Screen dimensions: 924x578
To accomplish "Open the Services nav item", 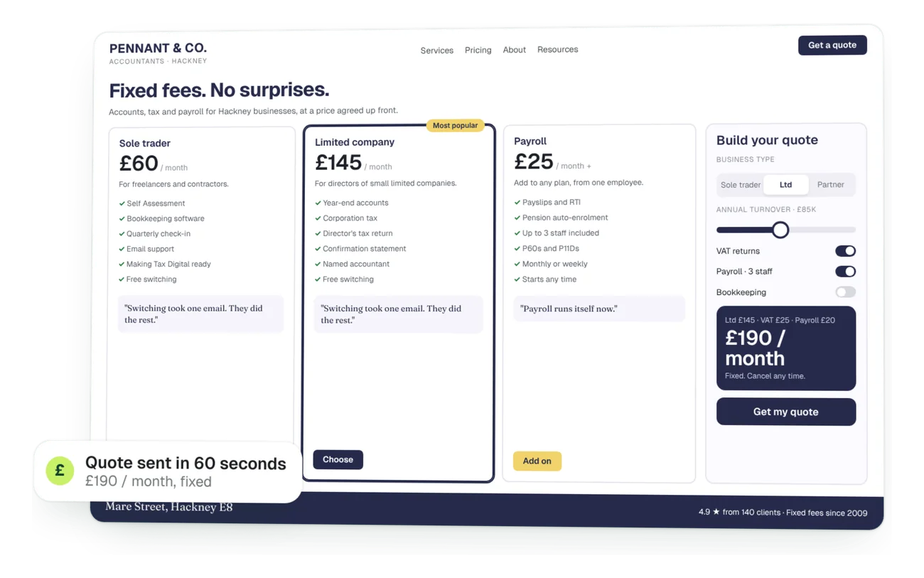I will coord(436,50).
